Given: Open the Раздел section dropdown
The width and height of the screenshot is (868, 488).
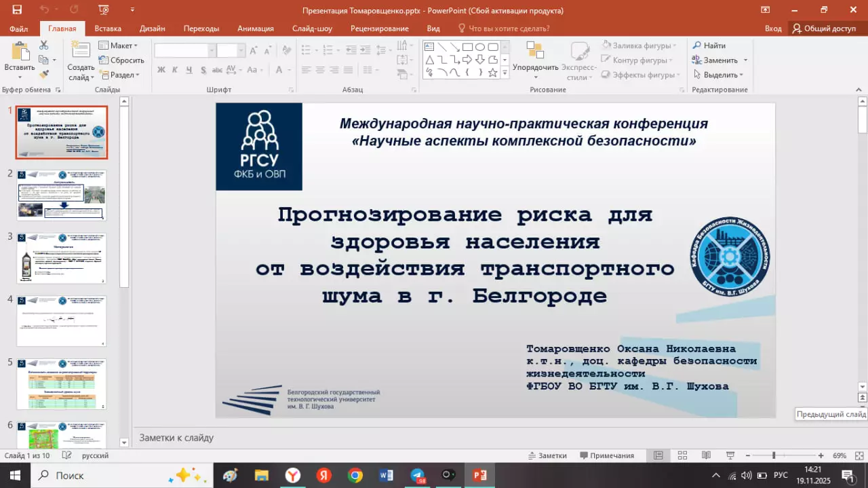Looking at the screenshot, I should [119, 75].
